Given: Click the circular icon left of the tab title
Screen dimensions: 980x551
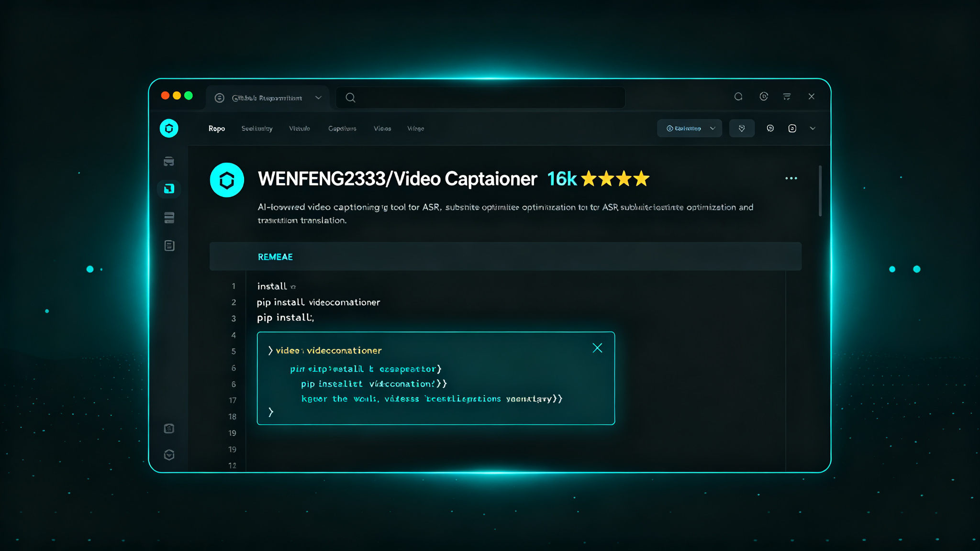Looking at the screenshot, I should (x=220, y=98).
